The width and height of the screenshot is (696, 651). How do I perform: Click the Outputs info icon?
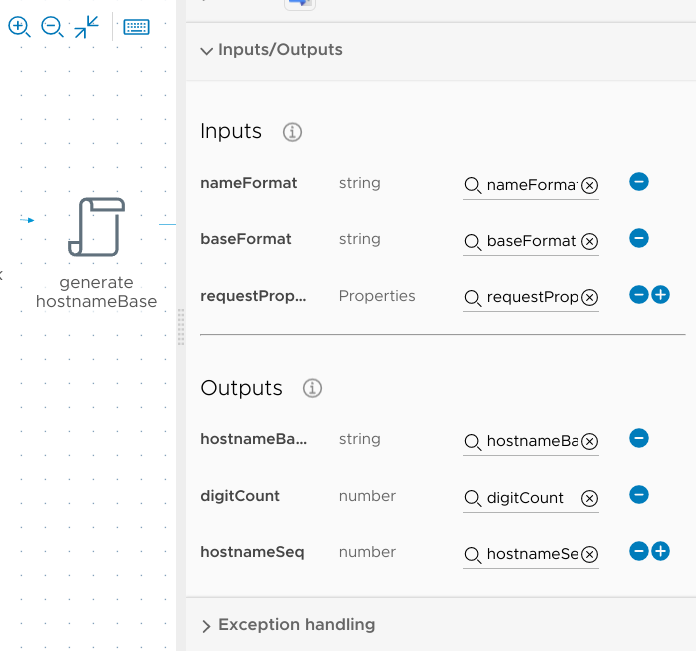pyautogui.click(x=312, y=388)
